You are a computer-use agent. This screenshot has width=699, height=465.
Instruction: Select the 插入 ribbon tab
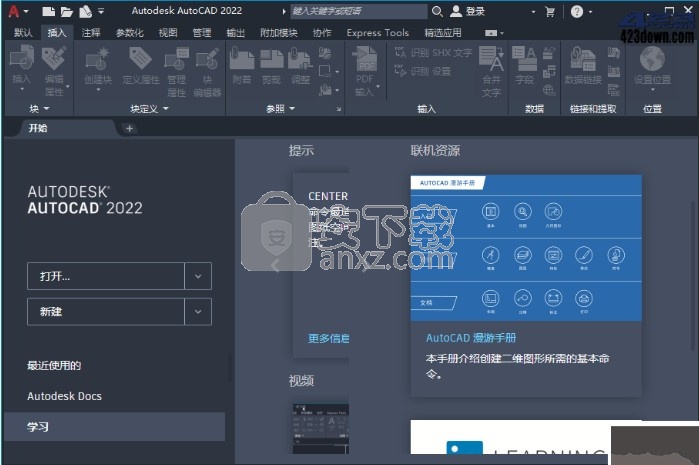click(x=57, y=33)
